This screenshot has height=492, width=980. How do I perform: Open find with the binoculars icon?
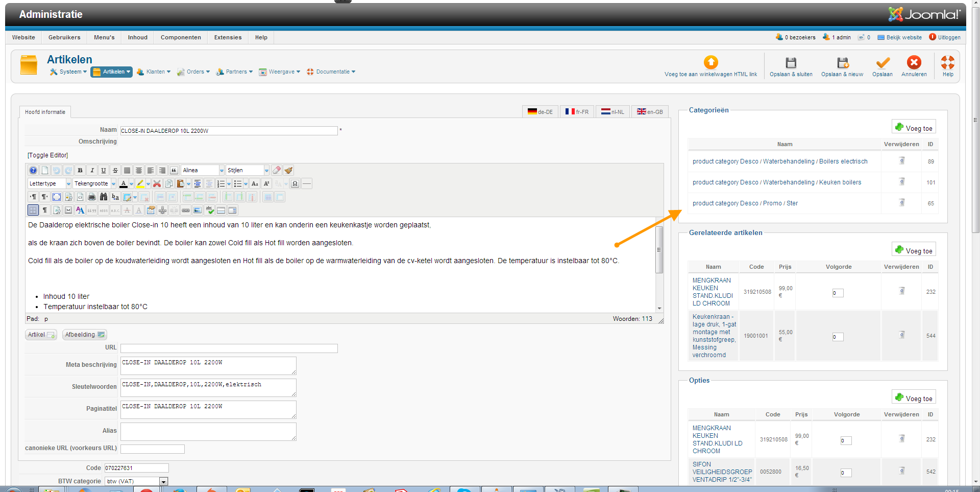coord(104,197)
